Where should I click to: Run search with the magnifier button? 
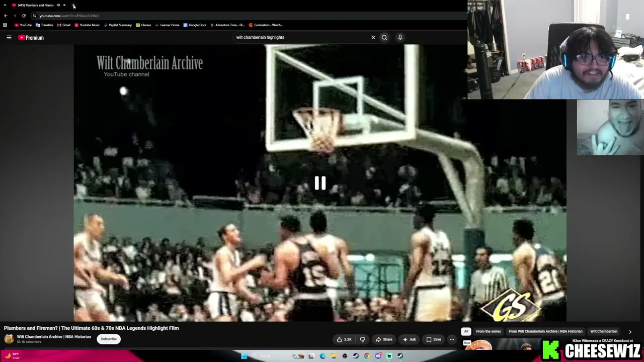tap(384, 37)
